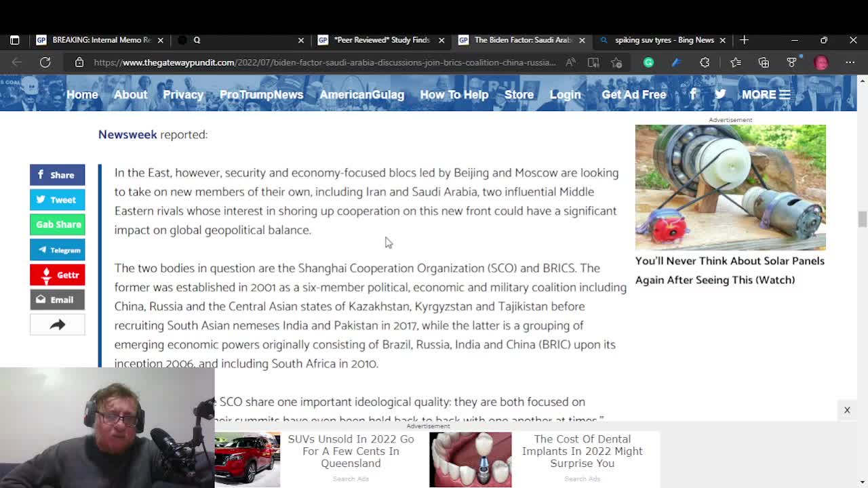Open the Favorites list icon

click(736, 62)
